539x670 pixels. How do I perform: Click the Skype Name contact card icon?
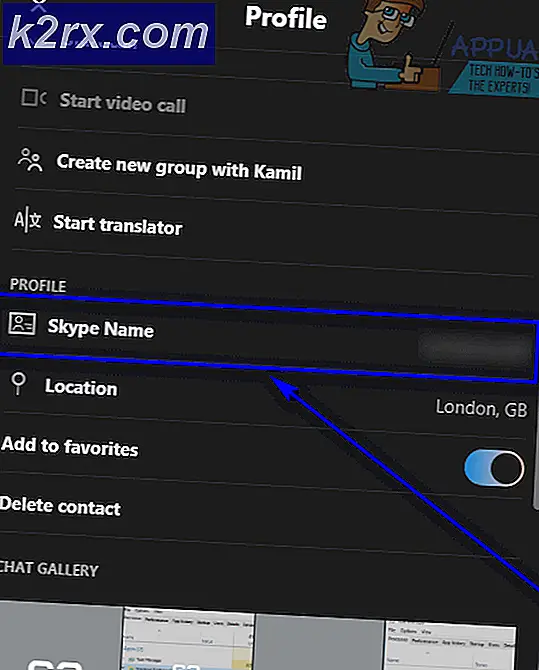[x=22, y=323]
